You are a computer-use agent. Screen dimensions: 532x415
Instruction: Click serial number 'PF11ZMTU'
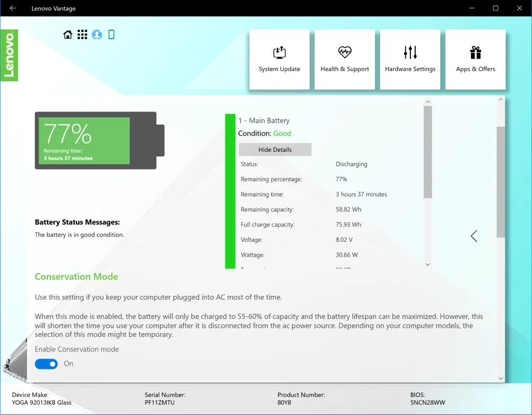click(160, 403)
